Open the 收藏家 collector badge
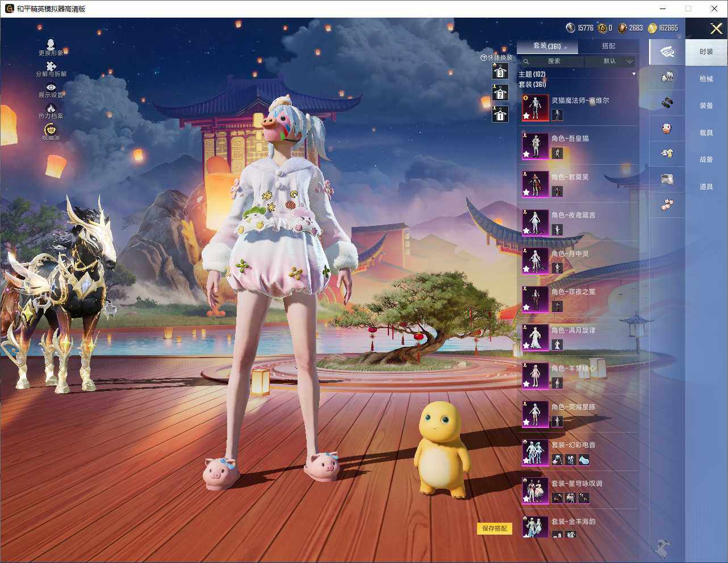The height and width of the screenshot is (563, 728). pos(51,133)
